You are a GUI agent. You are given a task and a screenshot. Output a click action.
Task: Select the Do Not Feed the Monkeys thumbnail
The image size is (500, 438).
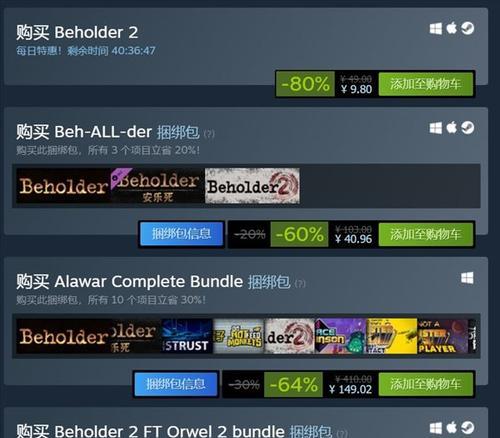(239, 336)
